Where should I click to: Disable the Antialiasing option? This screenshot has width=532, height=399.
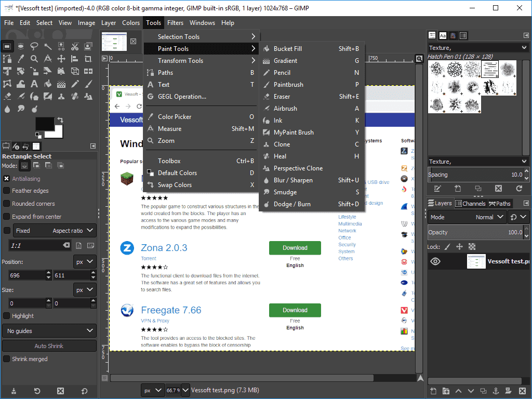pos(6,179)
